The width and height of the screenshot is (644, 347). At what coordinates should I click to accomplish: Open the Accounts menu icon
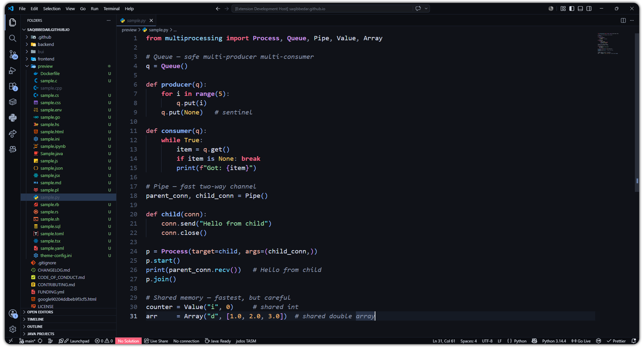point(13,314)
